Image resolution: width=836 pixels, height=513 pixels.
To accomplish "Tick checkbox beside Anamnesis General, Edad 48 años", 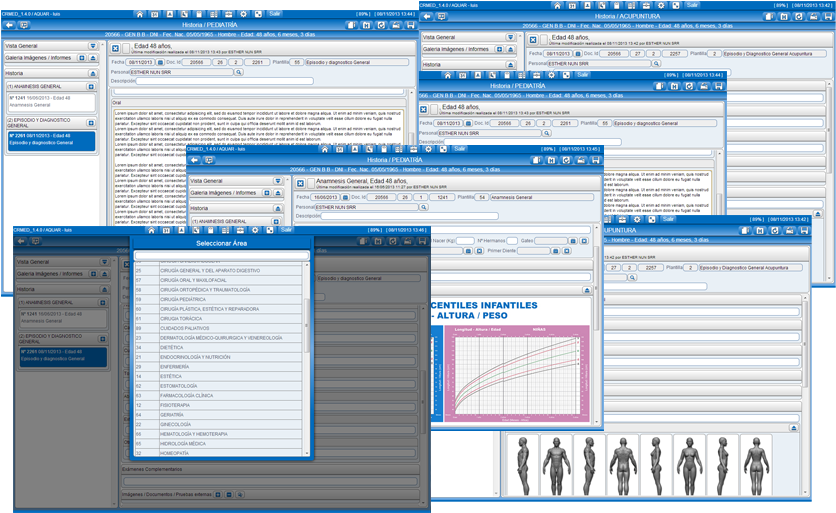I will point(311,183).
